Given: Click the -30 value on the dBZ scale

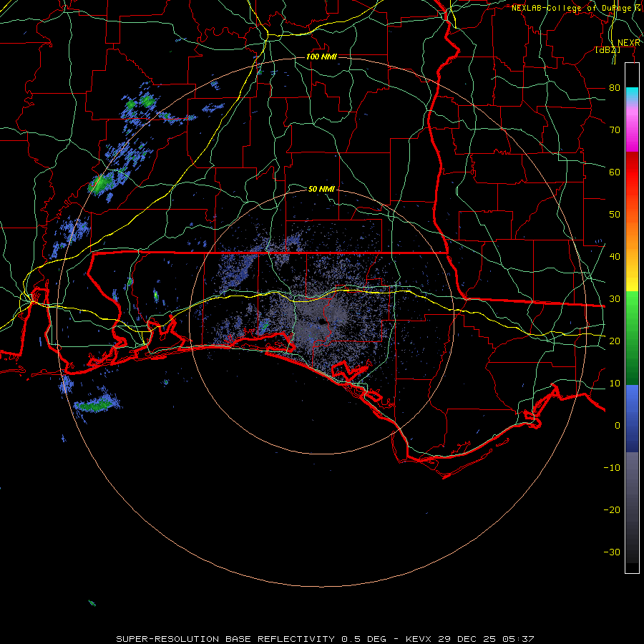Looking at the screenshot, I should point(612,552).
